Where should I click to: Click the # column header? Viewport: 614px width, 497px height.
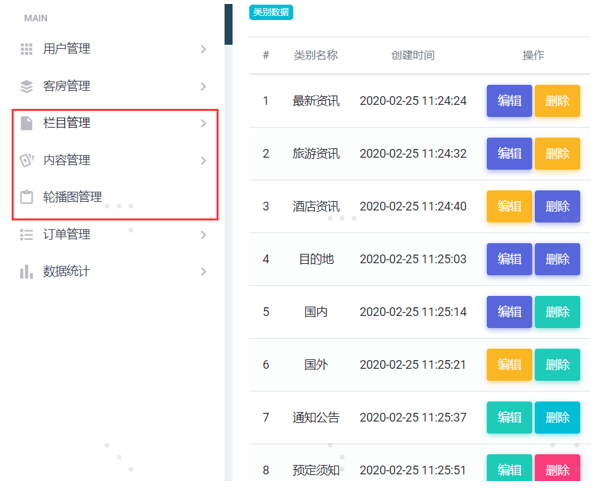(266, 55)
